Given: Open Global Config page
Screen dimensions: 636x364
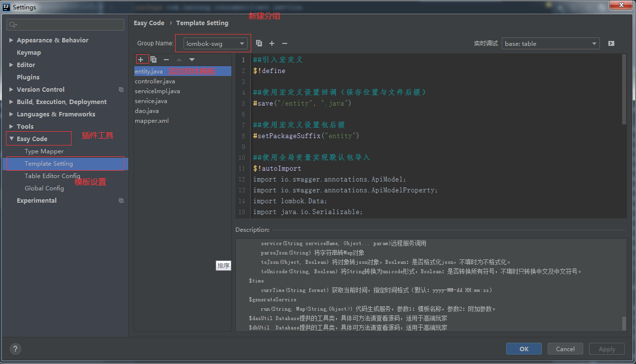Looking at the screenshot, I should pos(44,188).
